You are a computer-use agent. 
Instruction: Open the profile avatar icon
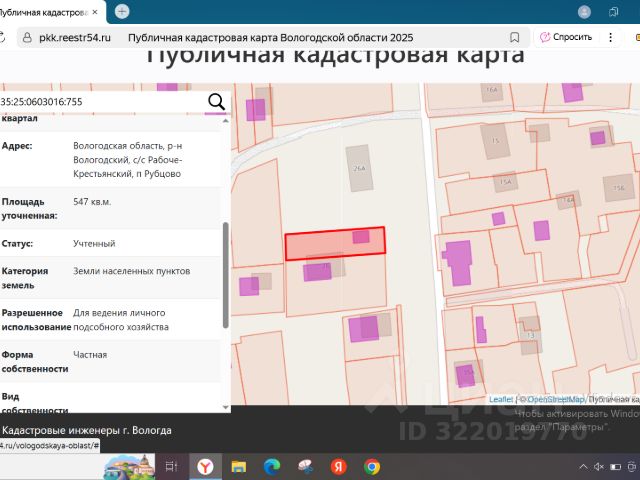click(584, 12)
